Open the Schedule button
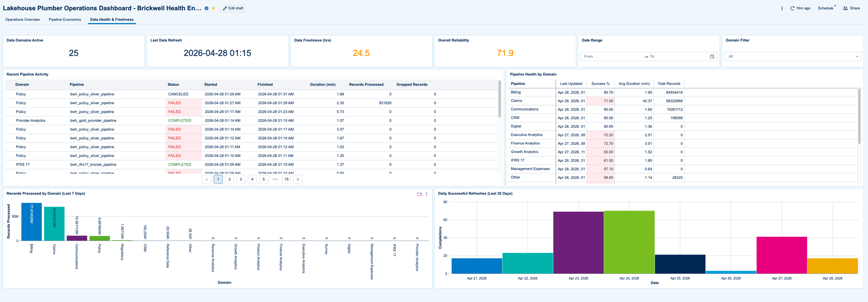The image size is (868, 302). click(825, 8)
